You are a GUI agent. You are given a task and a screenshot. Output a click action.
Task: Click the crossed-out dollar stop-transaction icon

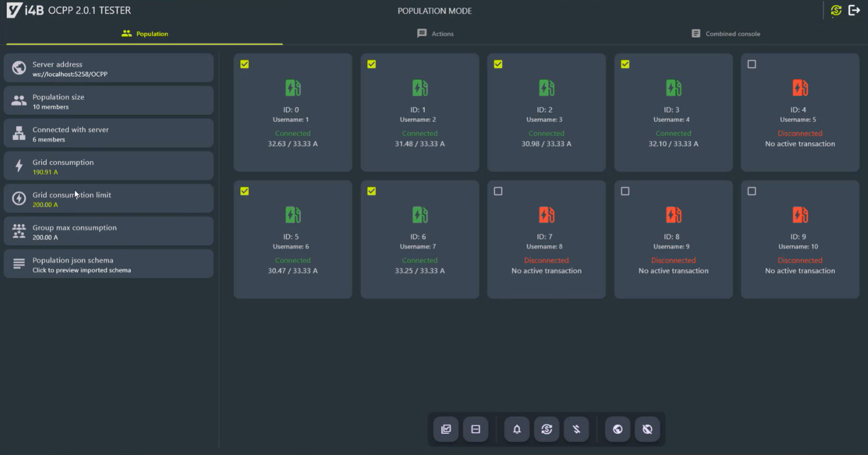click(x=576, y=429)
